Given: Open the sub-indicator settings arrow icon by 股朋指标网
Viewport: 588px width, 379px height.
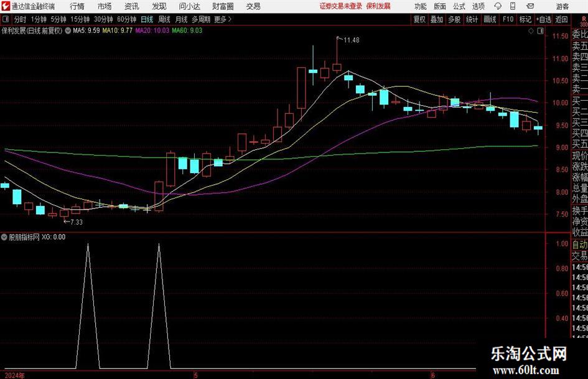Looking at the screenshot, I should 4,236.
